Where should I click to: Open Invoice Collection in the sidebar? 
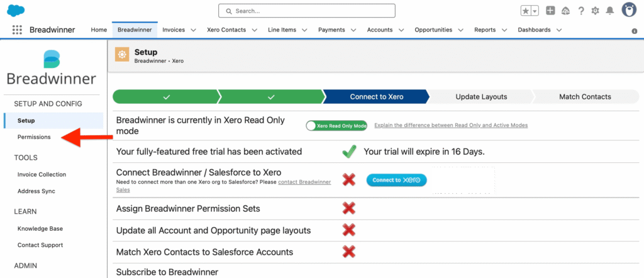pyautogui.click(x=42, y=174)
